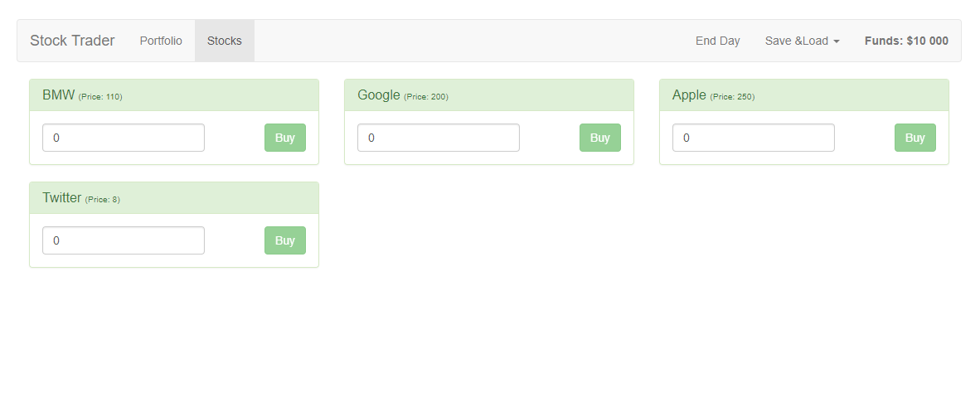
Task: Click the Stock Trader brand link
Action: (72, 41)
